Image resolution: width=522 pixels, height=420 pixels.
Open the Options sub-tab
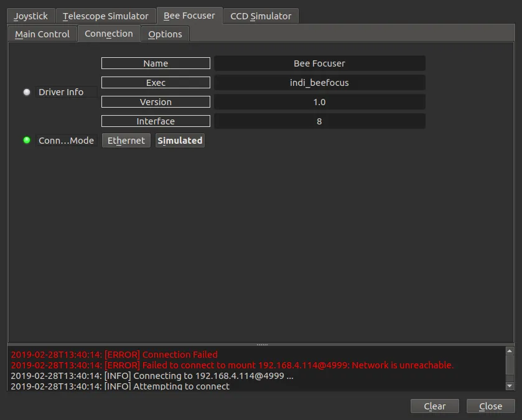pos(165,34)
